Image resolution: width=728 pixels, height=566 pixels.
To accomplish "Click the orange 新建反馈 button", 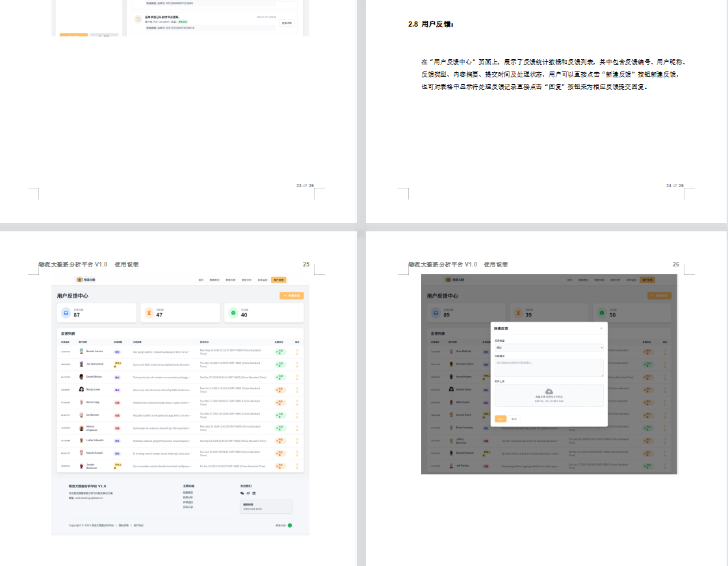I will 292,296.
